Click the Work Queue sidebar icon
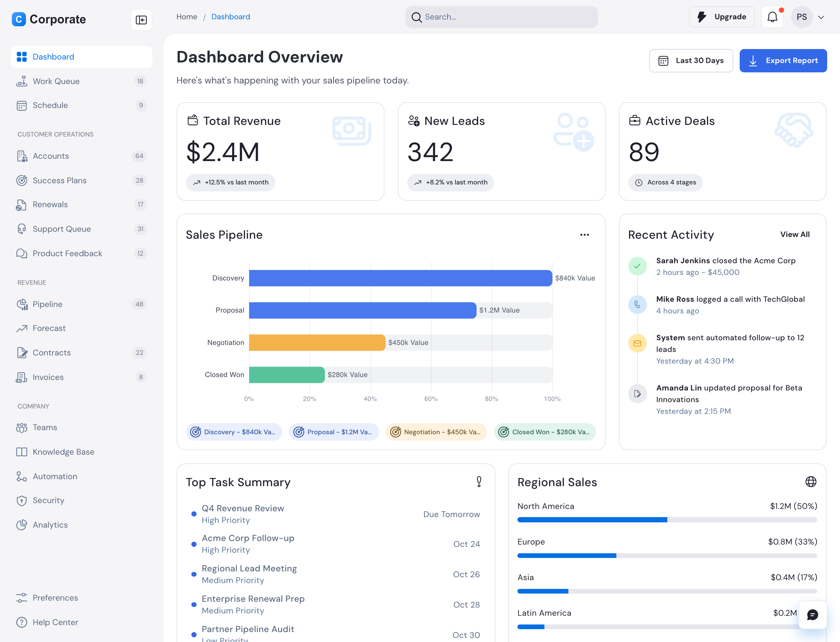840x642 pixels. [x=22, y=81]
